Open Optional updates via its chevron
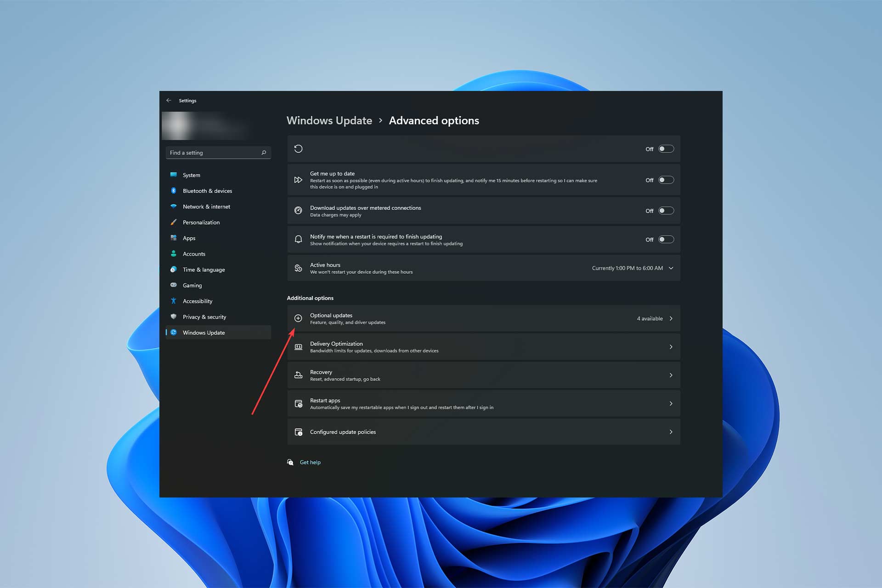 pyautogui.click(x=671, y=318)
